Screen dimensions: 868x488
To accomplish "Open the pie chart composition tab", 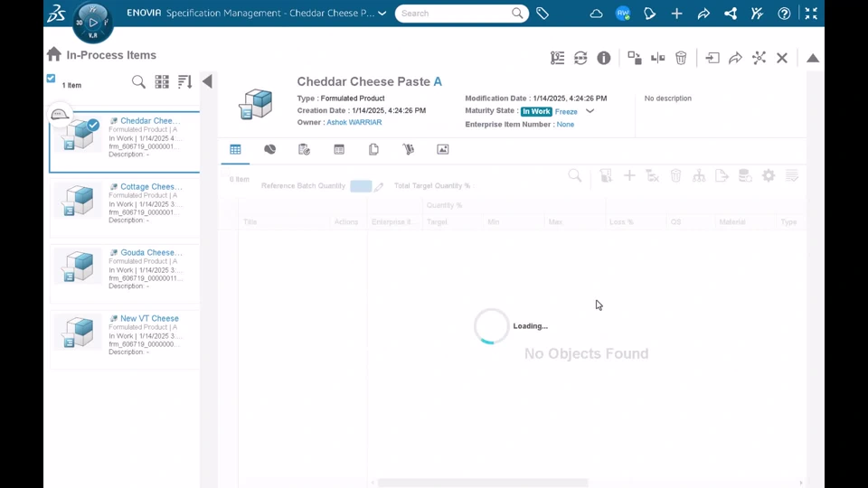I will tap(269, 149).
